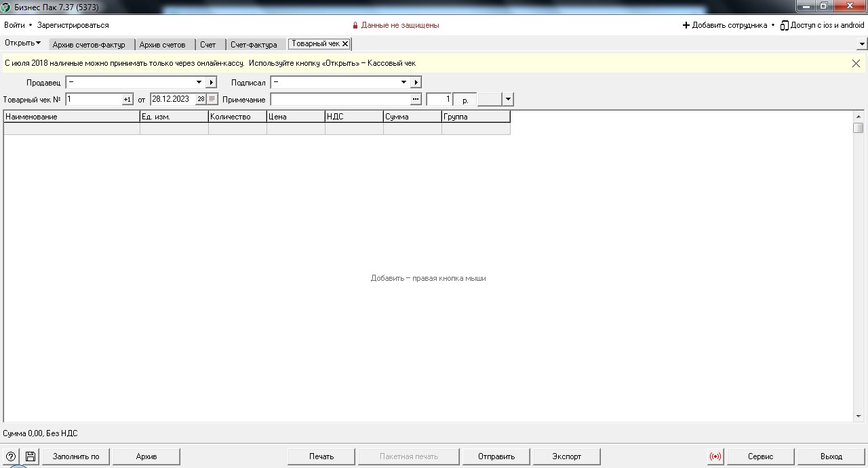868x468 pixels.
Task: Expand the Подписал dropdown list
Action: click(403, 82)
